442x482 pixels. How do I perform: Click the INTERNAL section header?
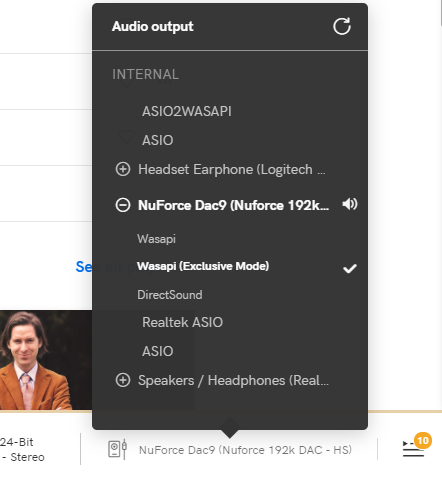pyautogui.click(x=145, y=74)
